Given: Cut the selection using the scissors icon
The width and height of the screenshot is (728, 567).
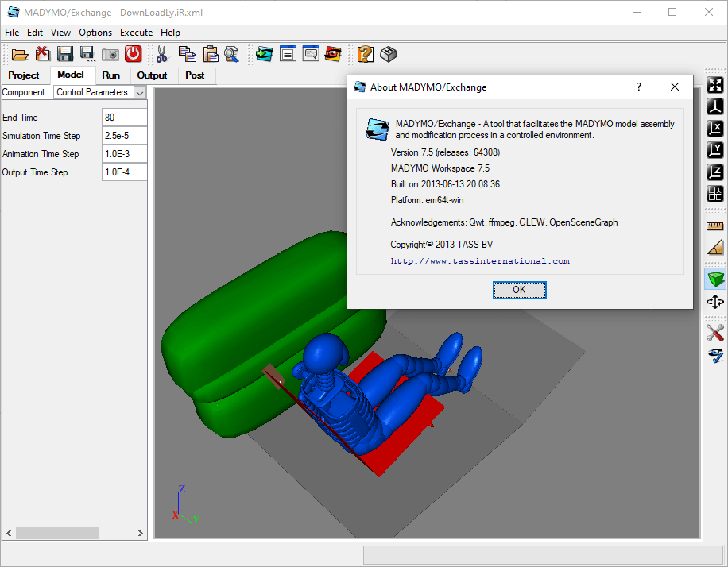Looking at the screenshot, I should 162,54.
